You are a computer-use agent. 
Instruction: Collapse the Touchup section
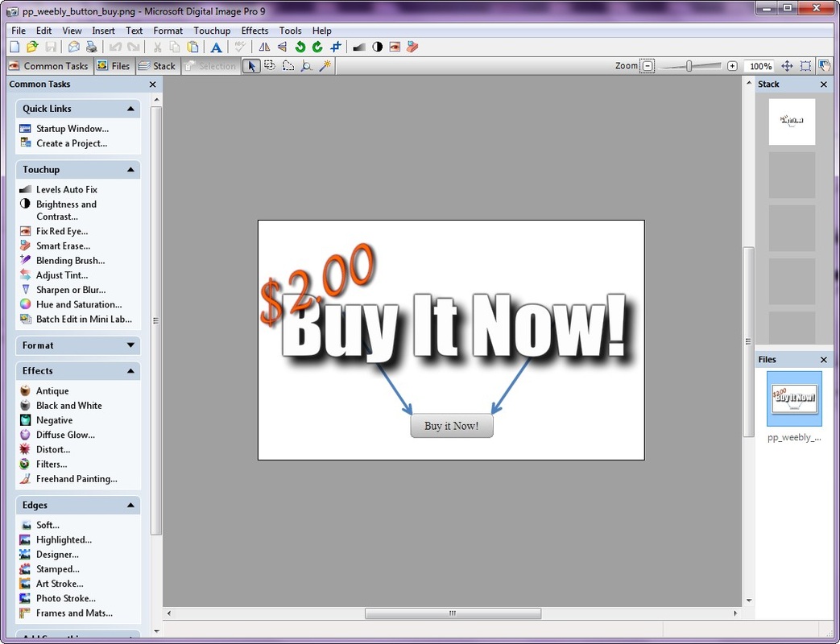pos(130,170)
